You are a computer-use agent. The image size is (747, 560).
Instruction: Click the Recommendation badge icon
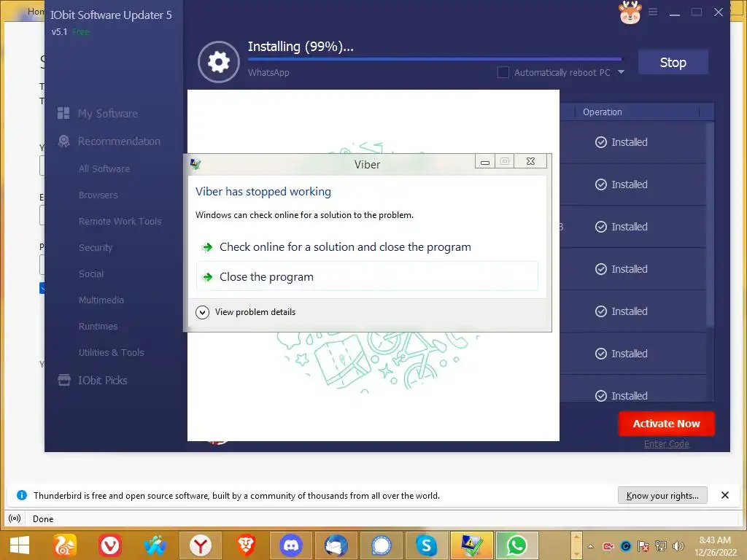click(63, 141)
